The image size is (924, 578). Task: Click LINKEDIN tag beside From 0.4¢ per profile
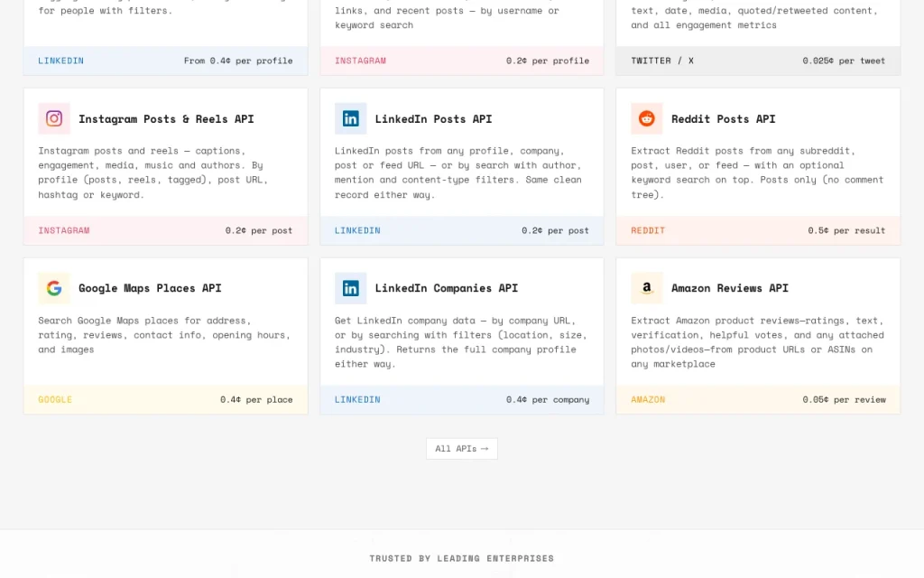(x=60, y=61)
